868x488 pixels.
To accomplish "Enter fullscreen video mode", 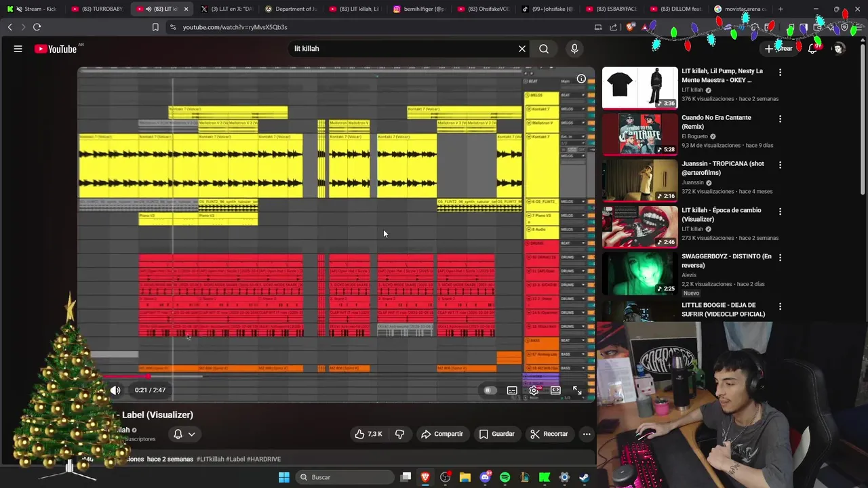I will click(577, 390).
